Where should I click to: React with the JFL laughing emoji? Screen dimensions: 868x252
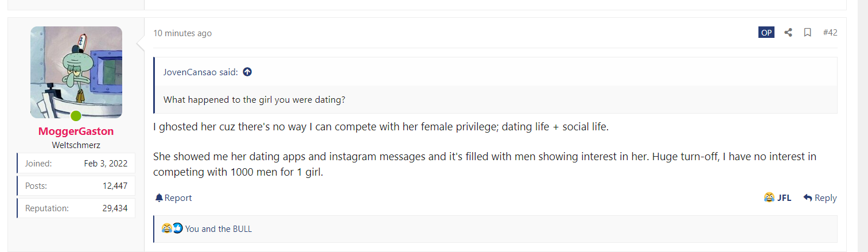point(777,197)
